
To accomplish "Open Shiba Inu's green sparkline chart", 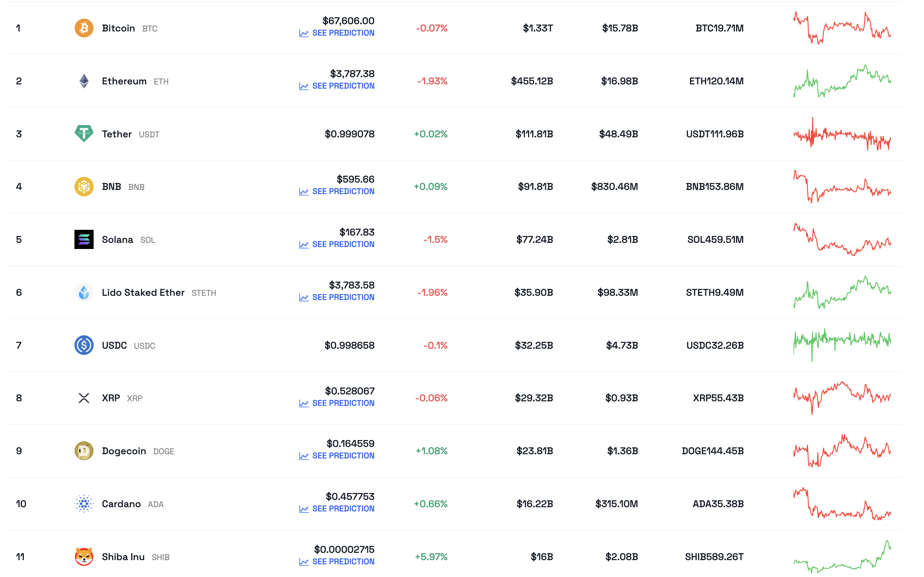I will pos(842,556).
